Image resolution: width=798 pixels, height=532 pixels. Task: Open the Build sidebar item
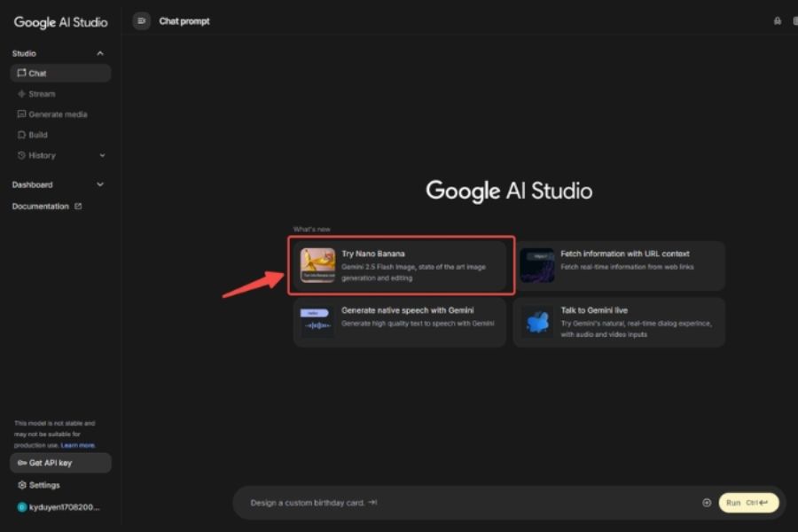[x=37, y=135]
